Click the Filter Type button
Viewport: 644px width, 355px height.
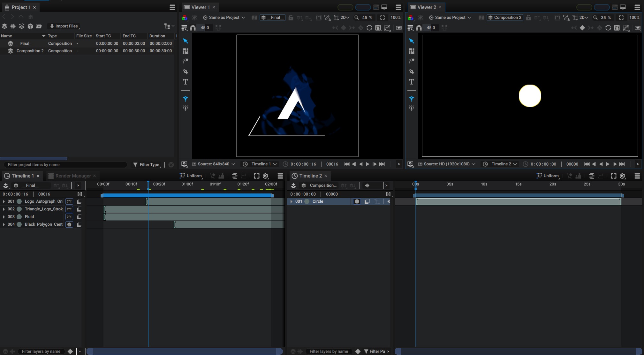click(146, 165)
